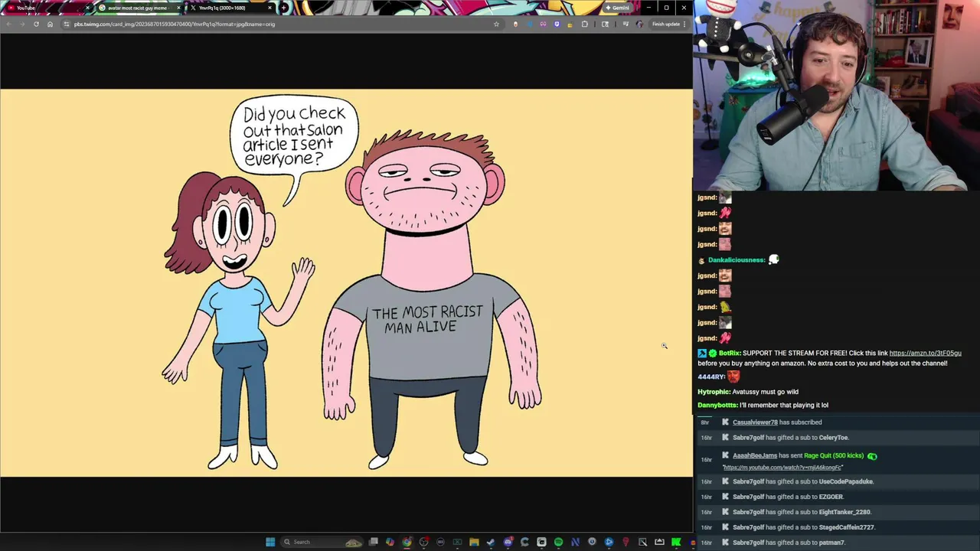
Task: Open the YouTube link under AaaahBeeJams
Action: click(x=782, y=468)
